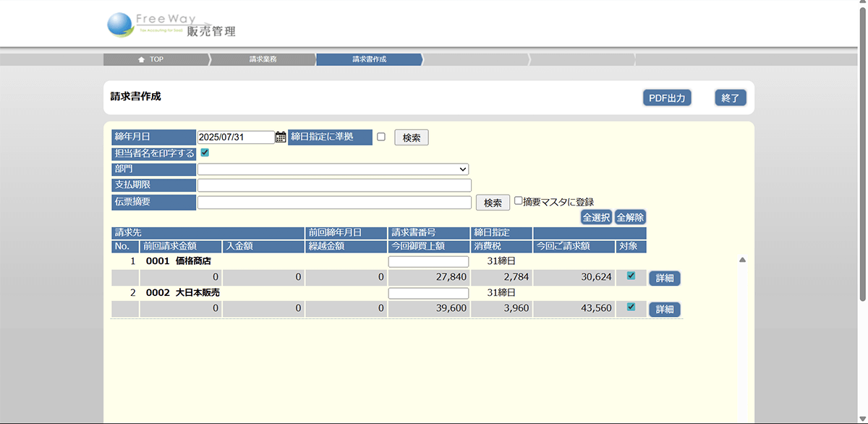Select the 請求書作成 breadcrumb tab
Screen dimensions: 868x424
pos(369,59)
